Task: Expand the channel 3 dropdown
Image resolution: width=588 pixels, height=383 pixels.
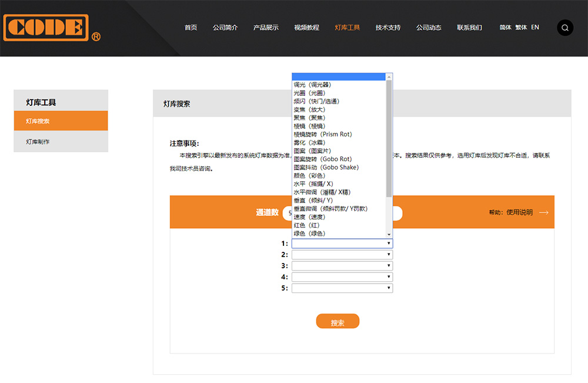Action: pos(342,266)
